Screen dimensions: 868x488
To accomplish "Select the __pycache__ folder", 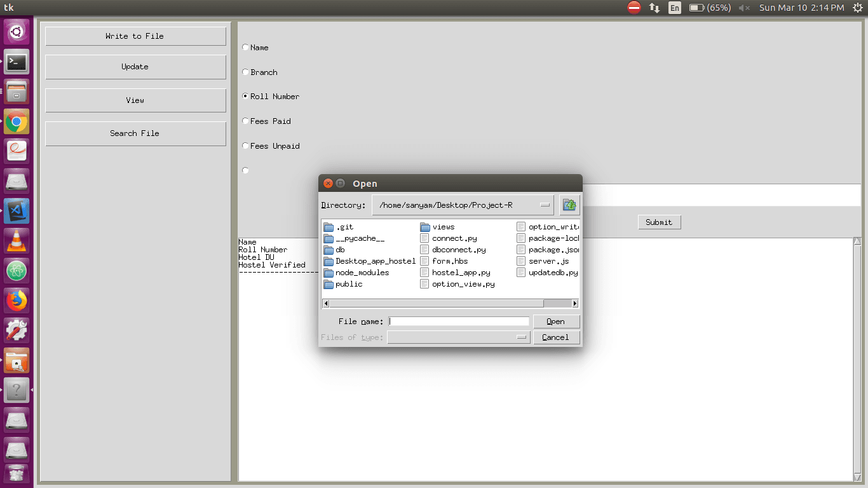I will 354,238.
